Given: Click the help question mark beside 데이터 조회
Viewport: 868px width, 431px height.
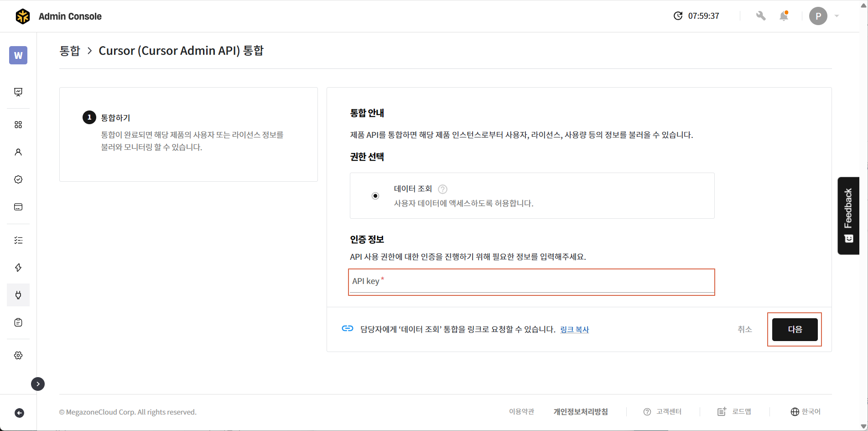Looking at the screenshot, I should pyautogui.click(x=442, y=189).
